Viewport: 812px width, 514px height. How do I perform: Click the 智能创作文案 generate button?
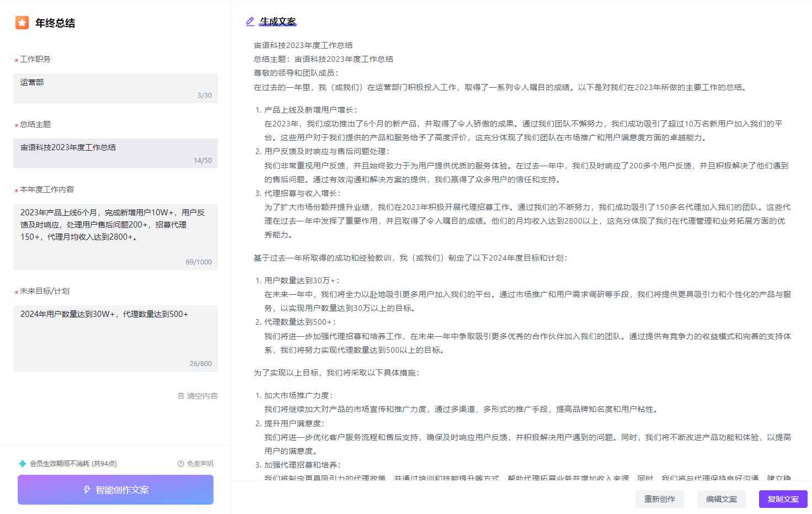115,490
